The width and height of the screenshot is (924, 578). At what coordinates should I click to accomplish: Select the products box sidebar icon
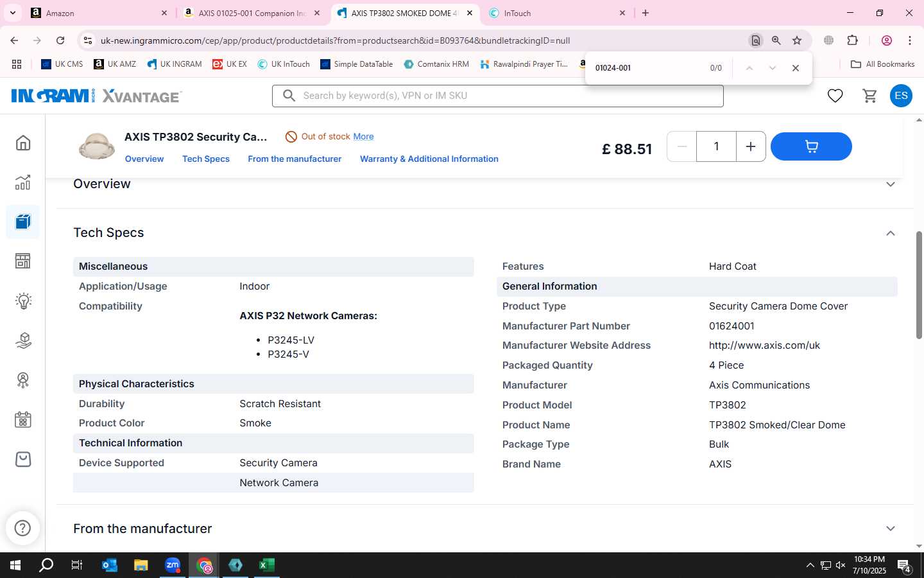23,222
